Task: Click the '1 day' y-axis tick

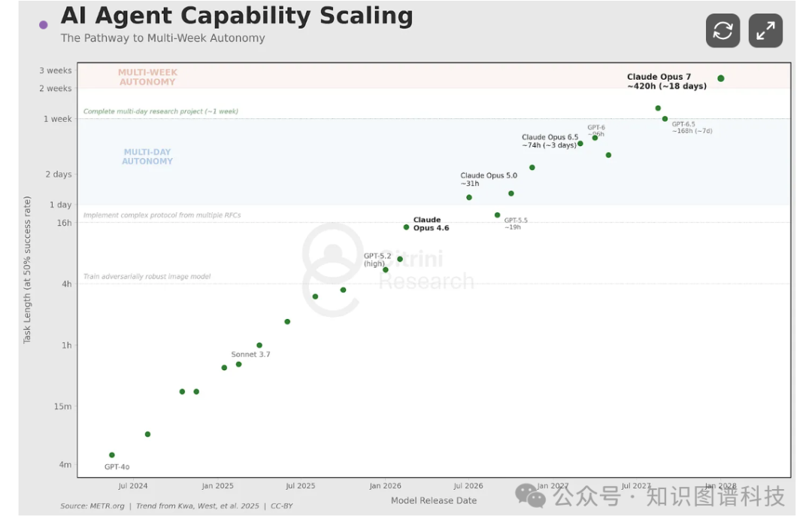Action: coord(61,205)
